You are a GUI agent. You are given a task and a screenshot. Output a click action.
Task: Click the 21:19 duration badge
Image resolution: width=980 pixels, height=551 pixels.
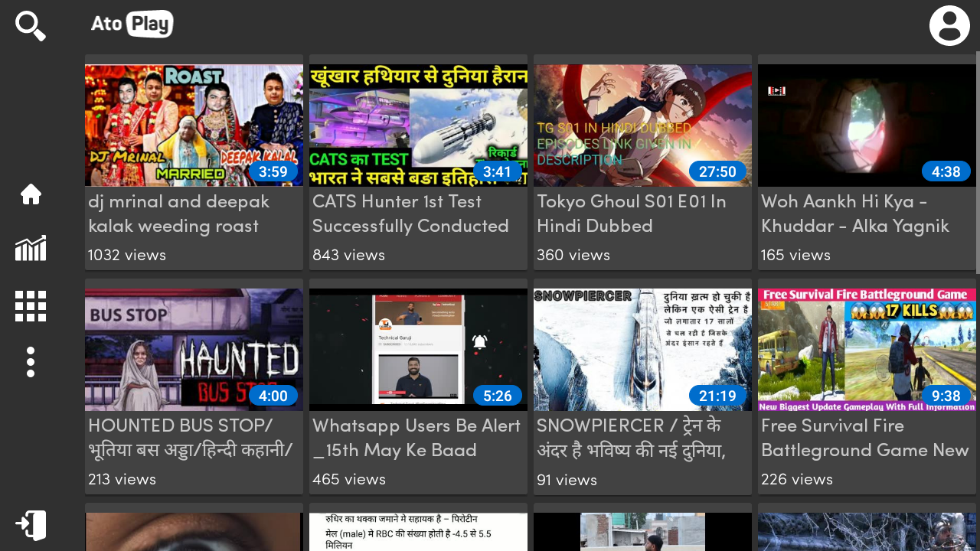(x=717, y=396)
